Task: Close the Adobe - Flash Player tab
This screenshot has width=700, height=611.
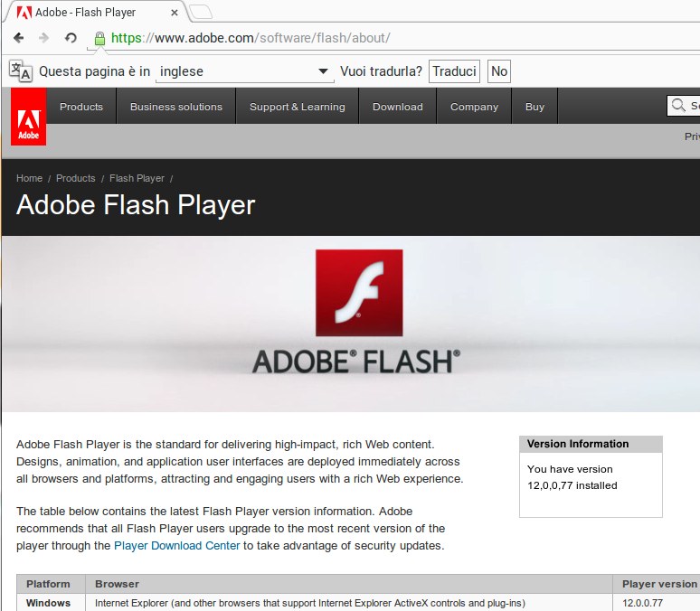Action: (175, 13)
